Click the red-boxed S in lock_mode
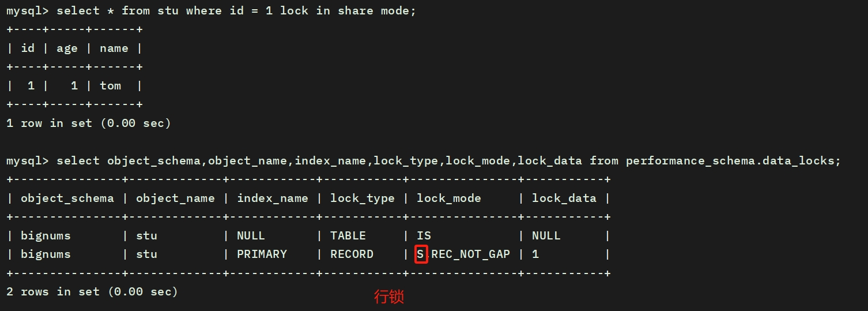This screenshot has height=311, width=868. click(421, 254)
